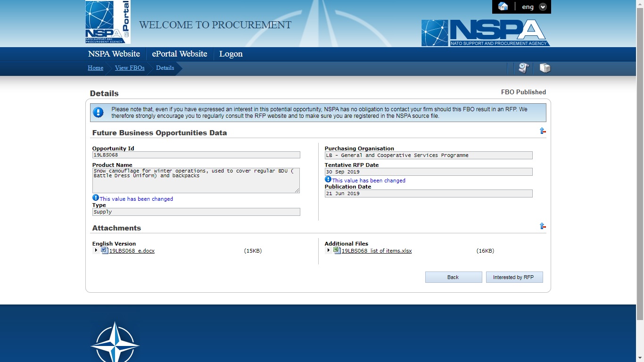Screen dimensions: 644x362
Task: Click the blue info icon in notice banner
Action: coord(98,113)
